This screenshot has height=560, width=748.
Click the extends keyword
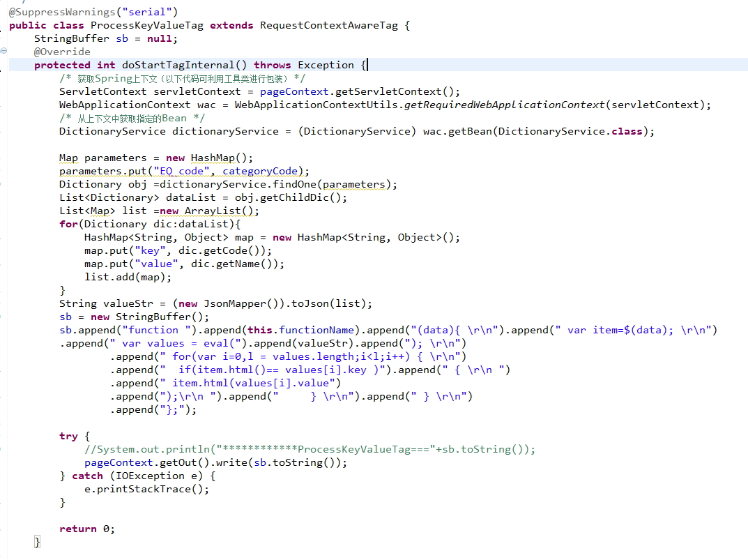coord(231,25)
